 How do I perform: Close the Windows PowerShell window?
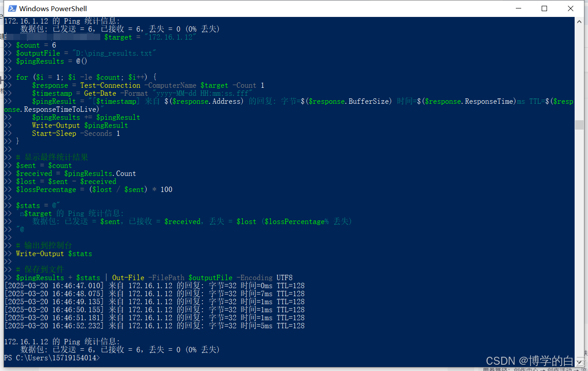click(x=571, y=8)
